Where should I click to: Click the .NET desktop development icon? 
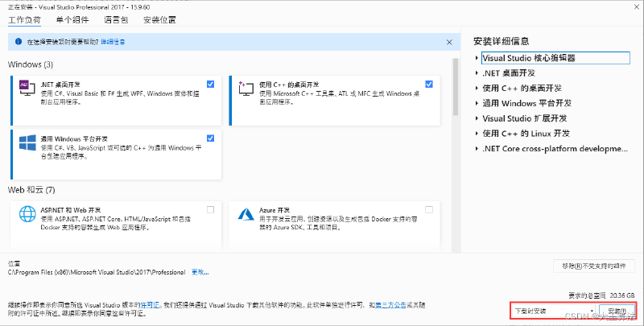[x=27, y=89]
